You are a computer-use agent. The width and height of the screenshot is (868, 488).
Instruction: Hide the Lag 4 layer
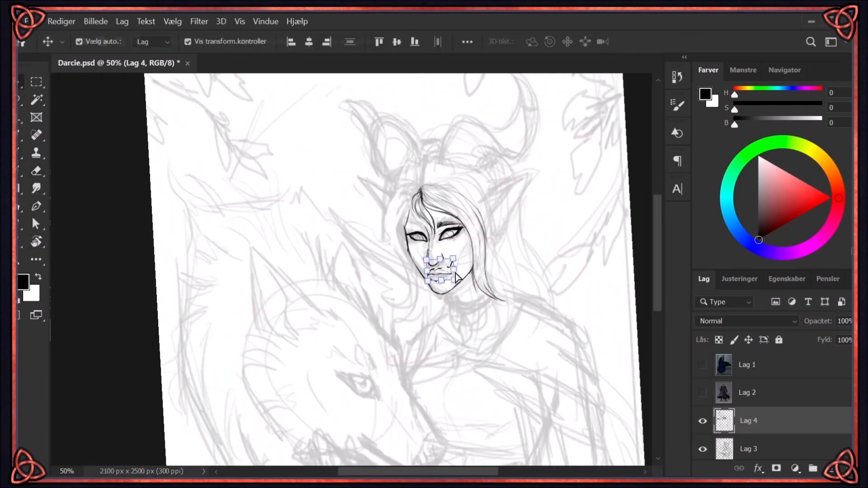[703, 421]
